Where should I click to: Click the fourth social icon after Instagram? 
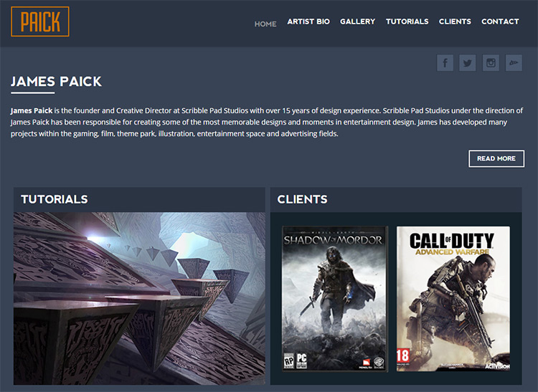point(514,63)
